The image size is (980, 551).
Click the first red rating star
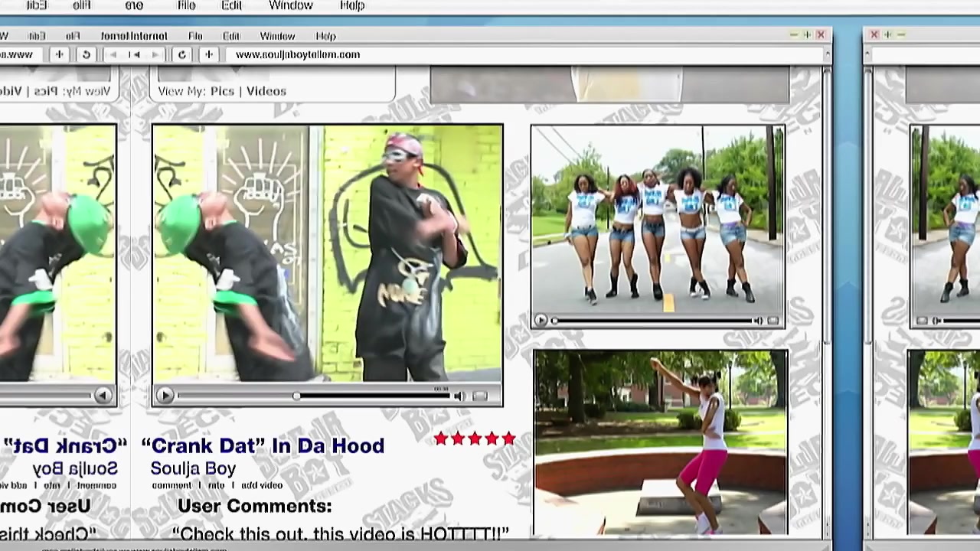(441, 439)
